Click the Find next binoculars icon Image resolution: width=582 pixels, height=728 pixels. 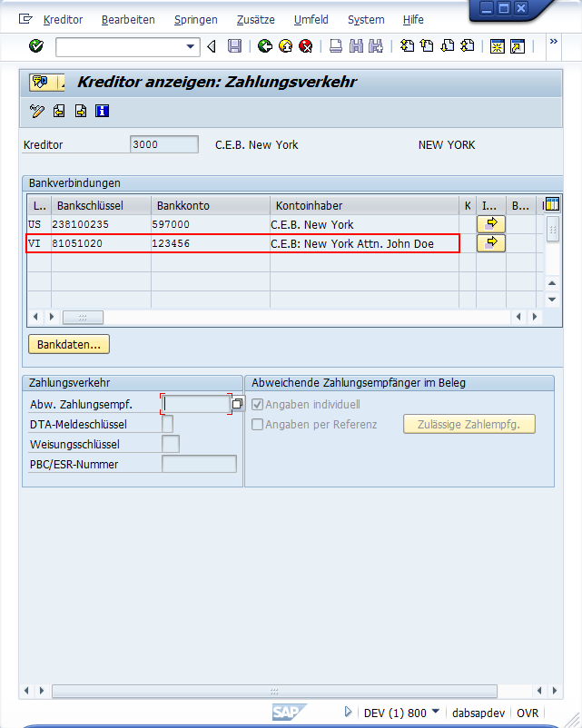pyautogui.click(x=376, y=46)
